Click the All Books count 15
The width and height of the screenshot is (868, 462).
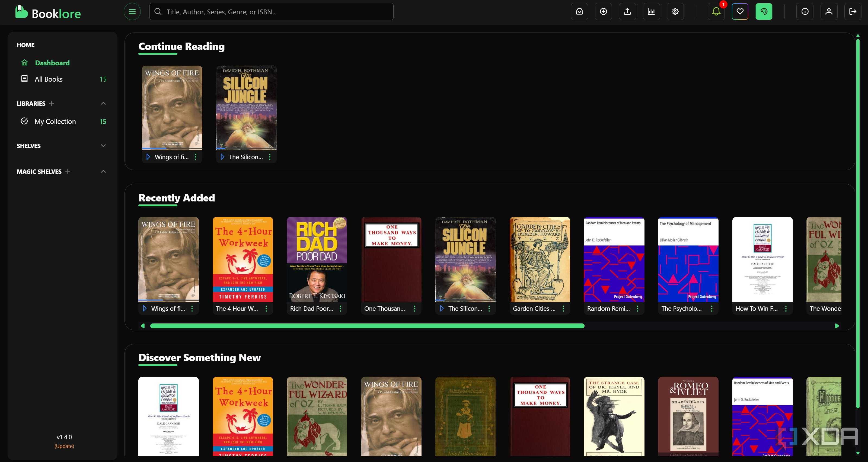click(103, 79)
